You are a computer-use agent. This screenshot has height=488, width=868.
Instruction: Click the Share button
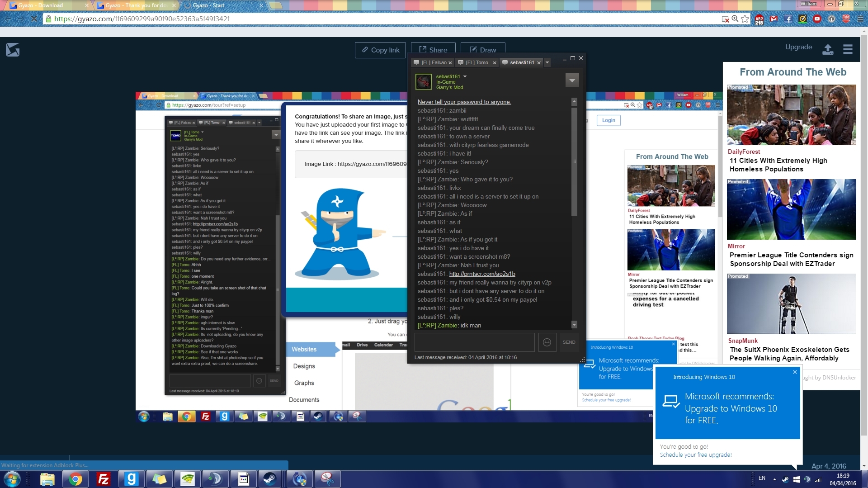(433, 50)
